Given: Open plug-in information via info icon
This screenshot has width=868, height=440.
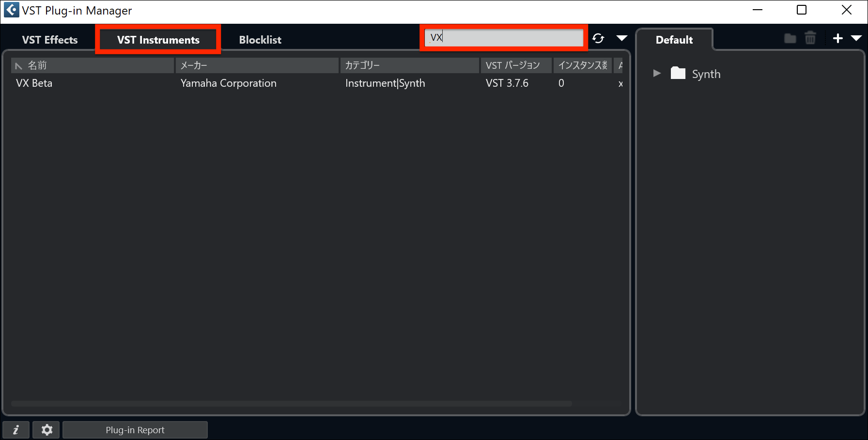Looking at the screenshot, I should tap(15, 429).
